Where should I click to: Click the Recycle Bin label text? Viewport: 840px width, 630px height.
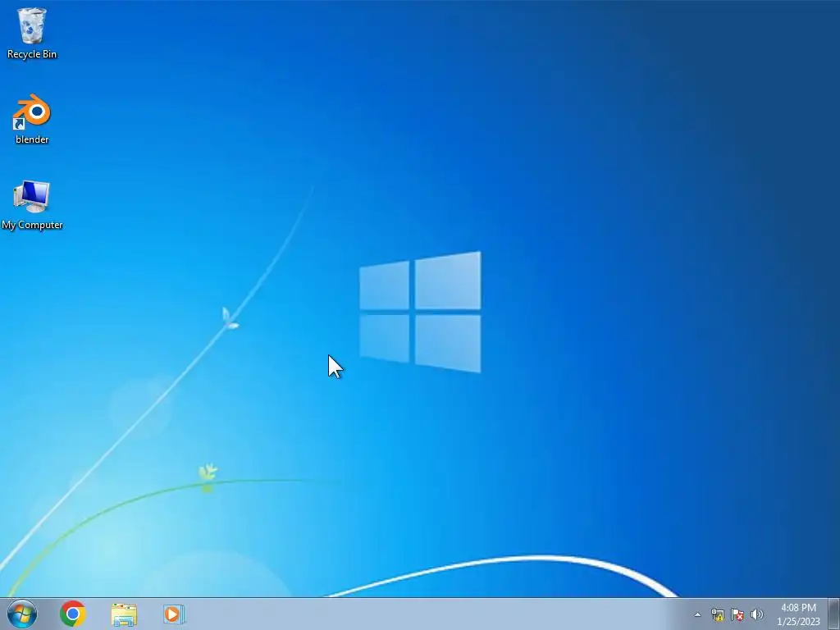(32, 54)
